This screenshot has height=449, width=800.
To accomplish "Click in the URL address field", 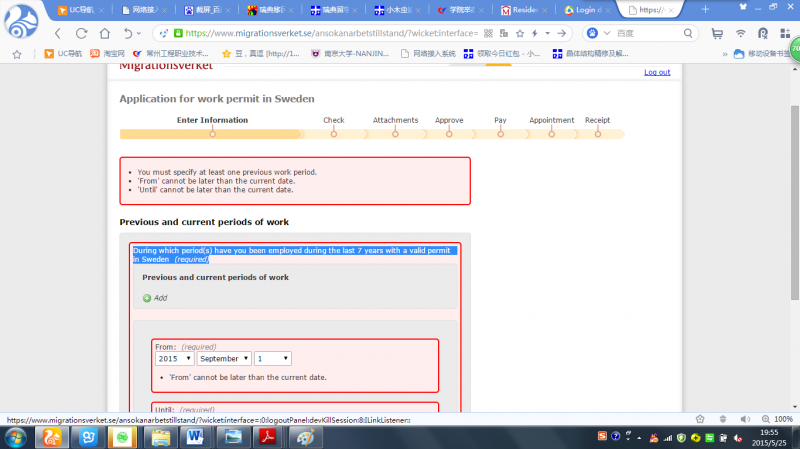I will pyautogui.click(x=332, y=33).
